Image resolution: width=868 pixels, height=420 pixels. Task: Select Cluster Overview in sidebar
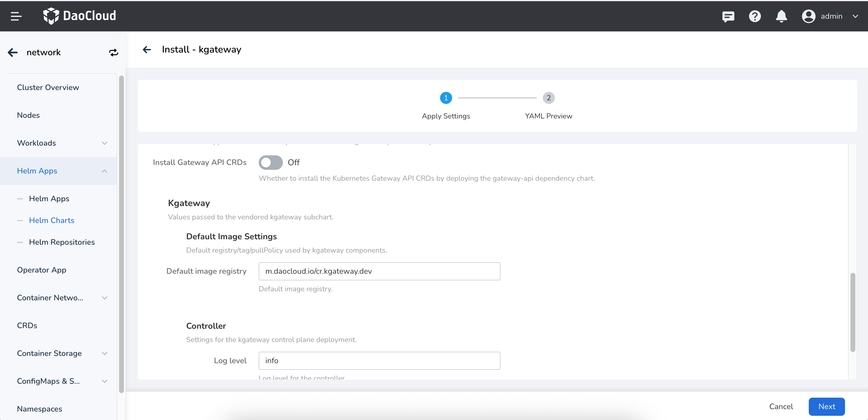click(48, 87)
